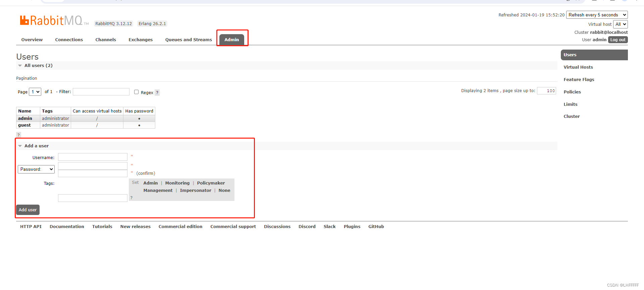Open the Tutorials footer link
Viewport: 644px width, 290px height.
click(x=102, y=226)
